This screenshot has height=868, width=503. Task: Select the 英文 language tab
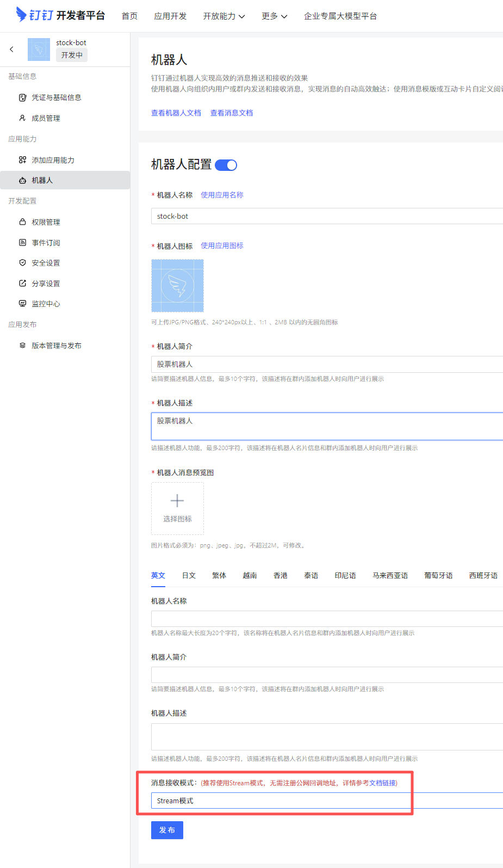(x=158, y=576)
